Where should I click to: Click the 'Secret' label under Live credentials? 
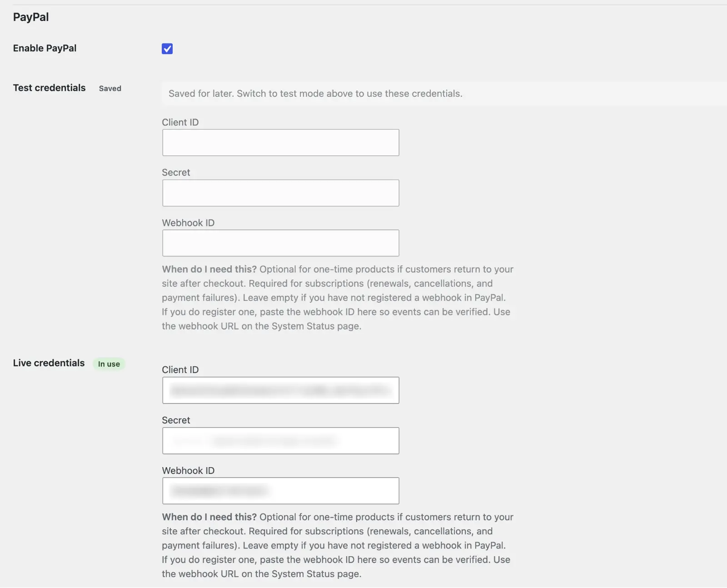tap(176, 420)
